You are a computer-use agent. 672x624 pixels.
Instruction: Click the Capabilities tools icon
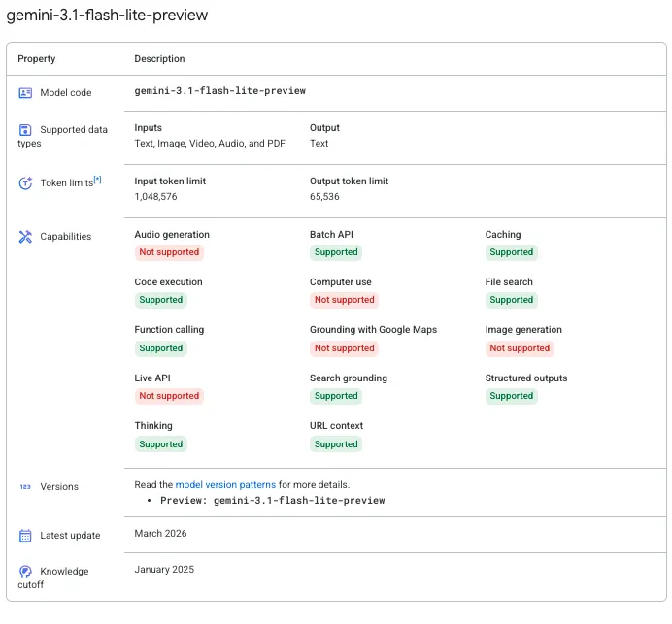[x=25, y=237]
